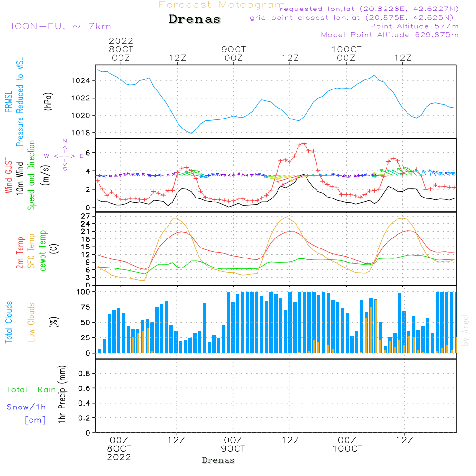Click the Point Altitude 577m text
476x476 pixels.
point(414,26)
